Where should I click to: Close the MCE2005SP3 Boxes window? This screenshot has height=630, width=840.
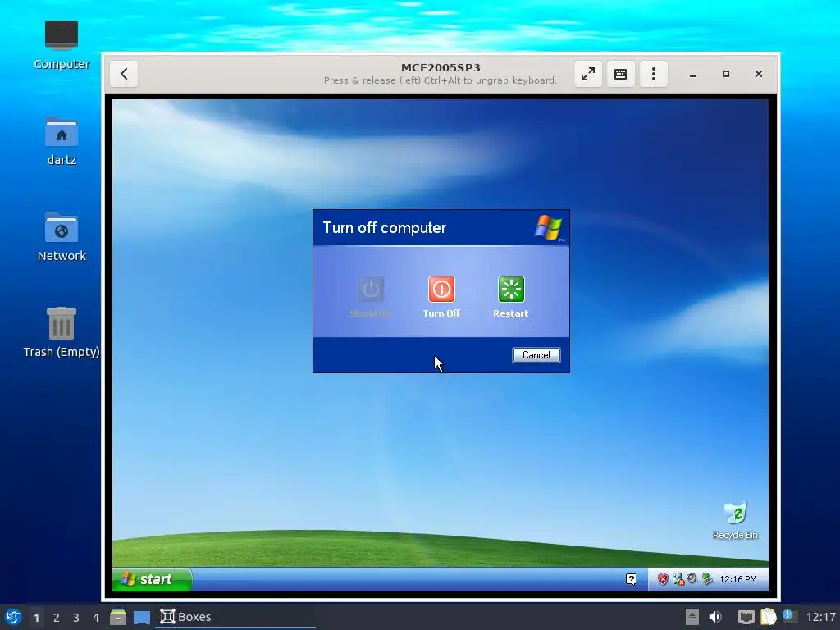(759, 74)
